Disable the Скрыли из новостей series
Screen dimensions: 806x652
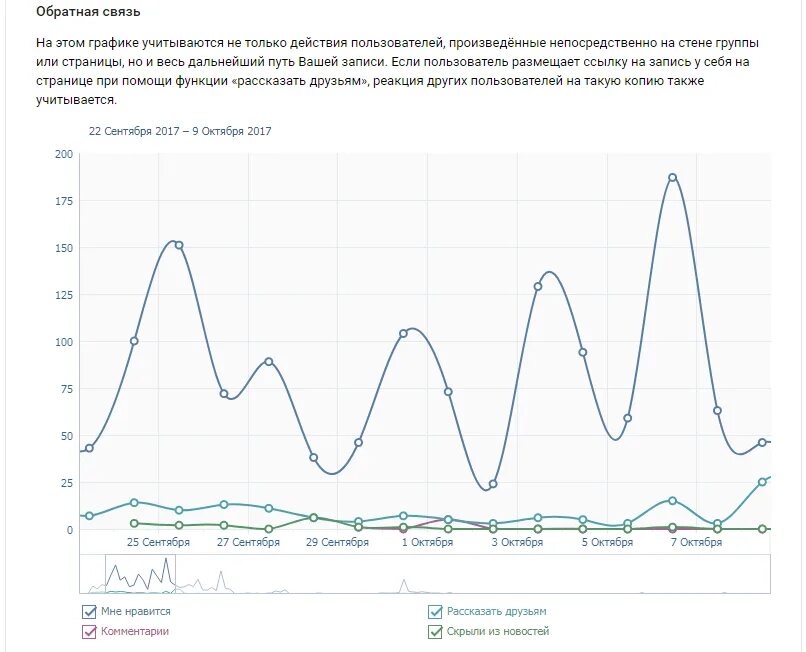click(435, 632)
